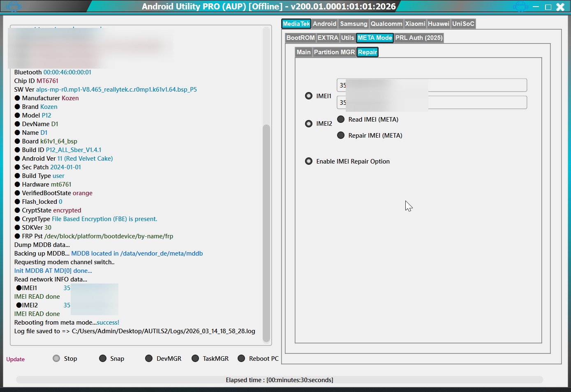The height and width of the screenshot is (392, 571).
Task: Select the 'Build ID P12_ALL_Sber_V1.4.1' line
Action: [x=58, y=150]
